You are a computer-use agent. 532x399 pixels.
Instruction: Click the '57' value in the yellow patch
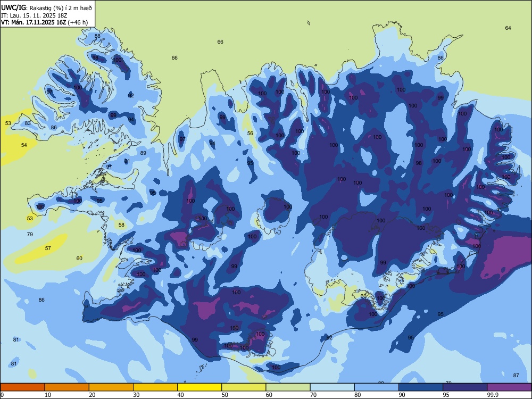48,248
